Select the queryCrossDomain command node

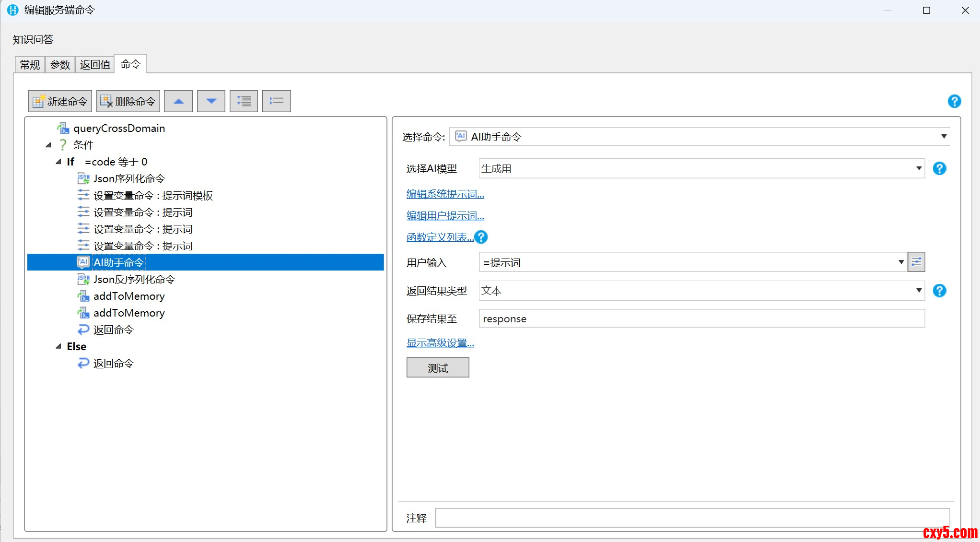click(119, 128)
